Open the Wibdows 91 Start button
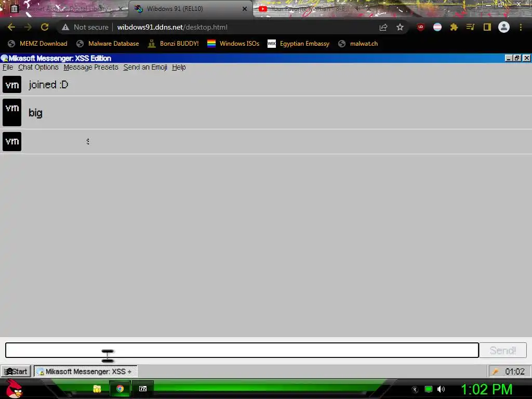The width and height of the screenshot is (532, 399). point(16,371)
